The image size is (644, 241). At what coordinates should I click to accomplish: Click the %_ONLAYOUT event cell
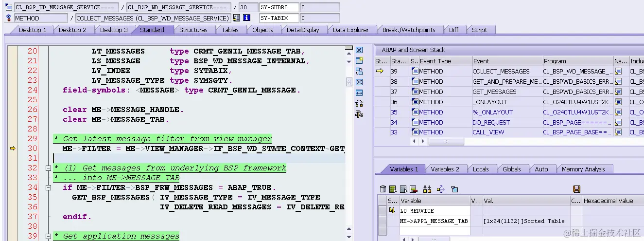click(x=507, y=112)
